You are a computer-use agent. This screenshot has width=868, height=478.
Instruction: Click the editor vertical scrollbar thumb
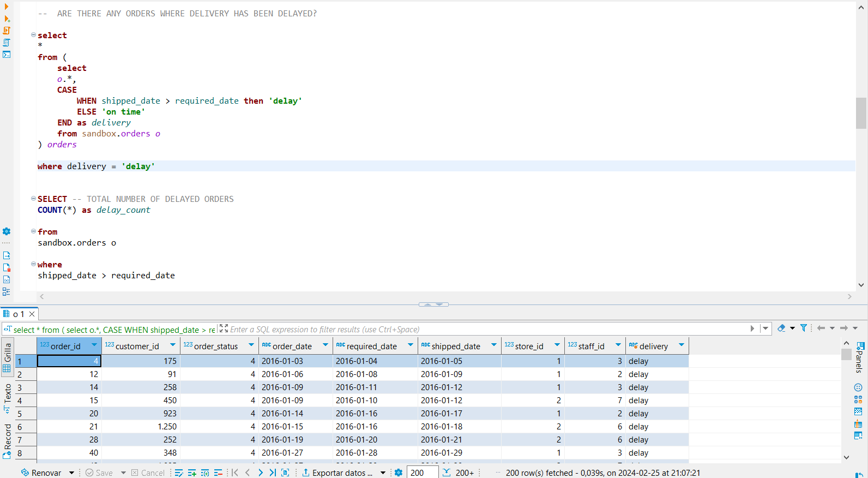coord(861,113)
